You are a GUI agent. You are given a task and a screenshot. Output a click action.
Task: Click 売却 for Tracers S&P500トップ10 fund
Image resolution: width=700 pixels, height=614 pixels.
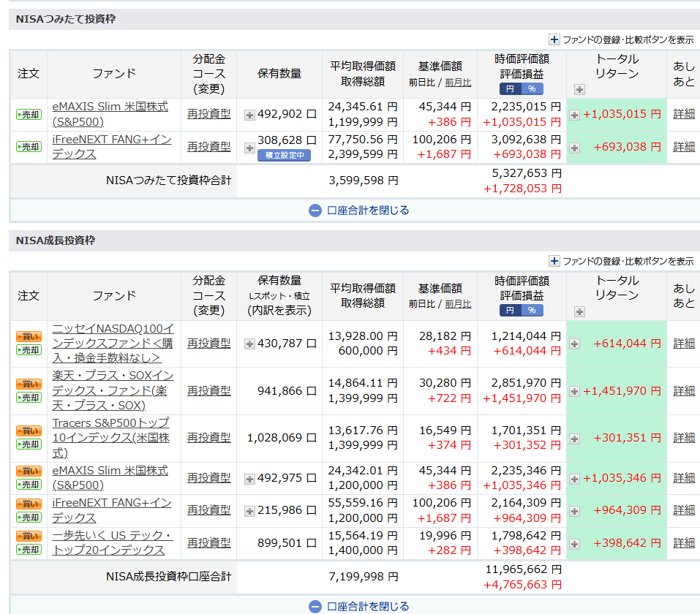click(x=29, y=444)
